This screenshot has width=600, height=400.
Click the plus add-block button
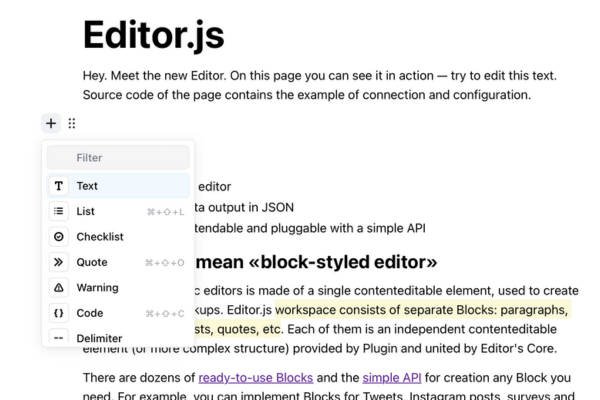[51, 123]
